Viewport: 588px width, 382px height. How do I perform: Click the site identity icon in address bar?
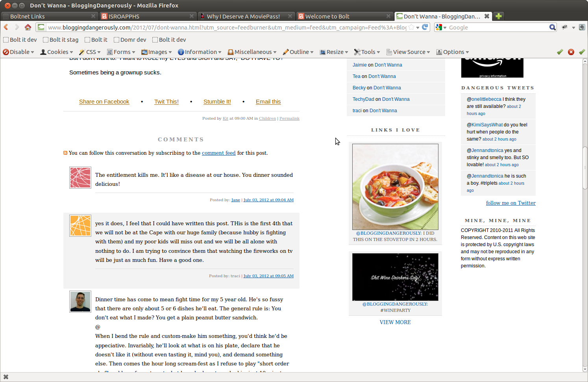[x=41, y=27]
